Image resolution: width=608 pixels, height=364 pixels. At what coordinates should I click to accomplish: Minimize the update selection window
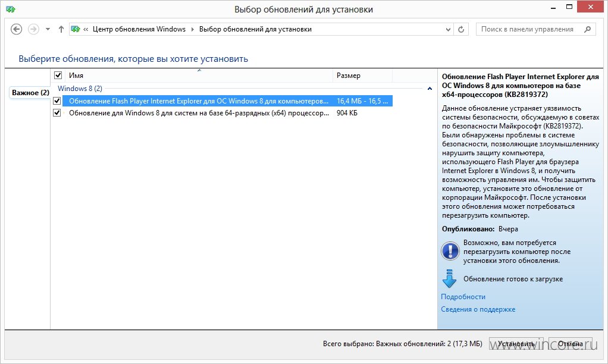coord(553,7)
